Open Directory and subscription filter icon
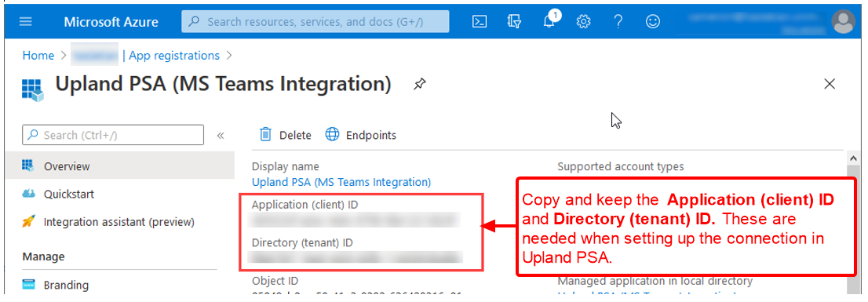 point(514,22)
